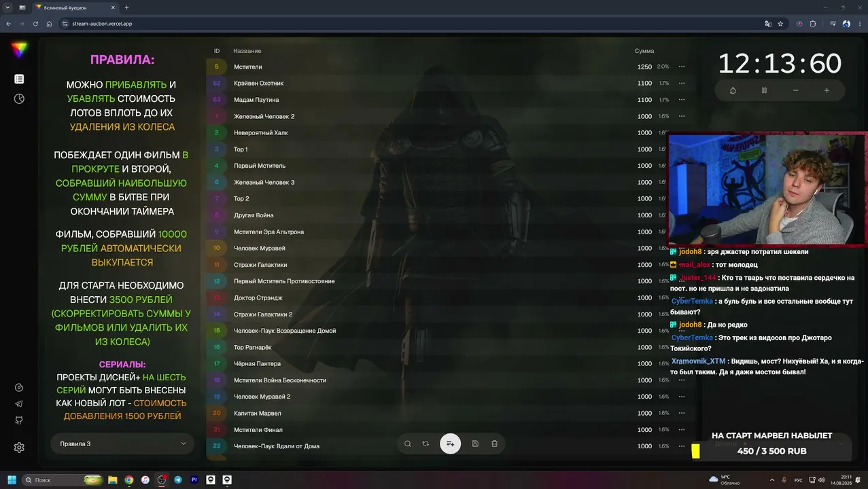
Task: Open the weather widget in taskbar
Action: point(724,479)
